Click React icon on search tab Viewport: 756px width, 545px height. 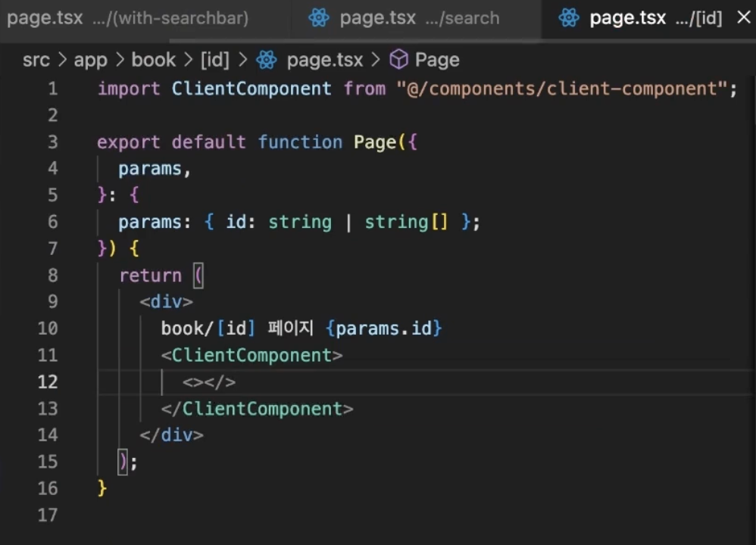click(319, 18)
